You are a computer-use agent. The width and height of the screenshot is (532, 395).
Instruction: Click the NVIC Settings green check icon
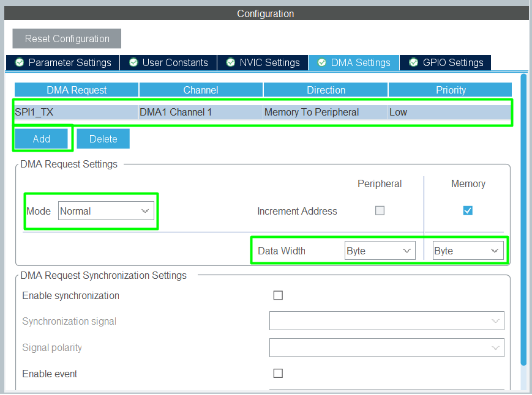point(230,62)
